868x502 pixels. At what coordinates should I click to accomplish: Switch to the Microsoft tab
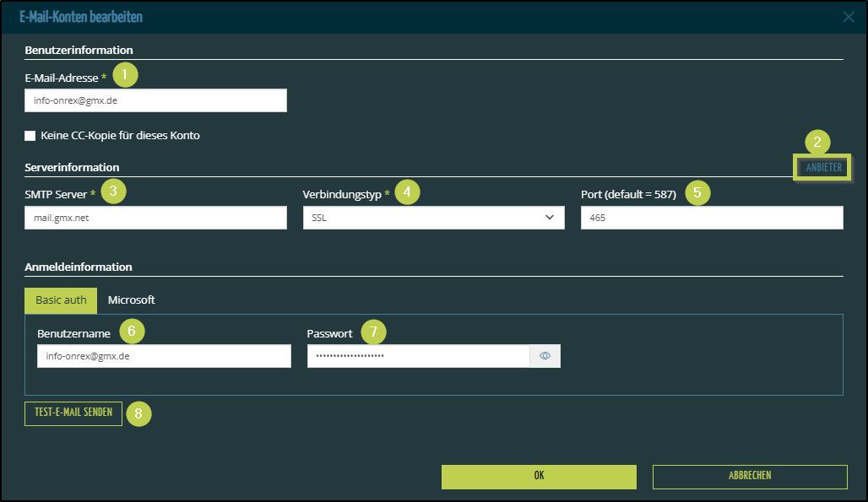click(x=131, y=300)
